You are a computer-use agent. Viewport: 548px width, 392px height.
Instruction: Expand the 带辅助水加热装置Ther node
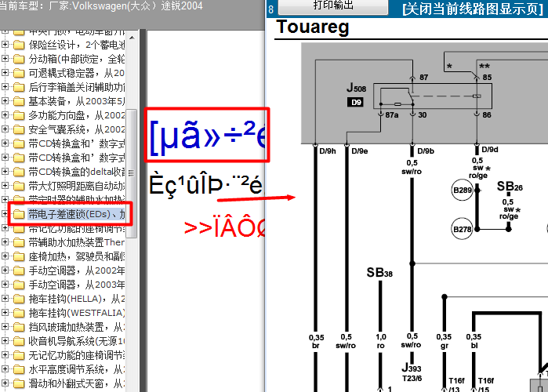coord(5,241)
